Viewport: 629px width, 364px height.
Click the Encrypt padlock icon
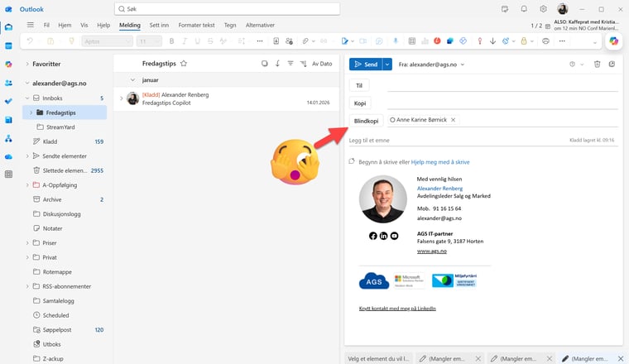[x=524, y=41]
